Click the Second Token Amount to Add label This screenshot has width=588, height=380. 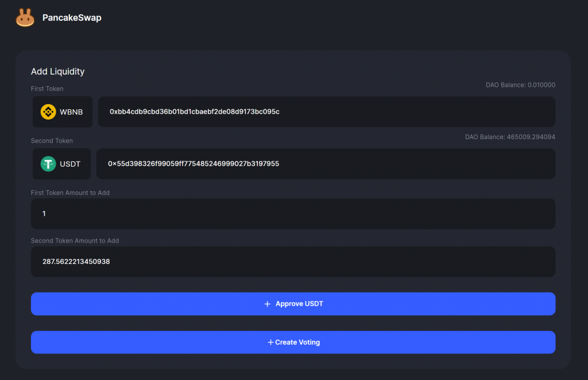[75, 241]
